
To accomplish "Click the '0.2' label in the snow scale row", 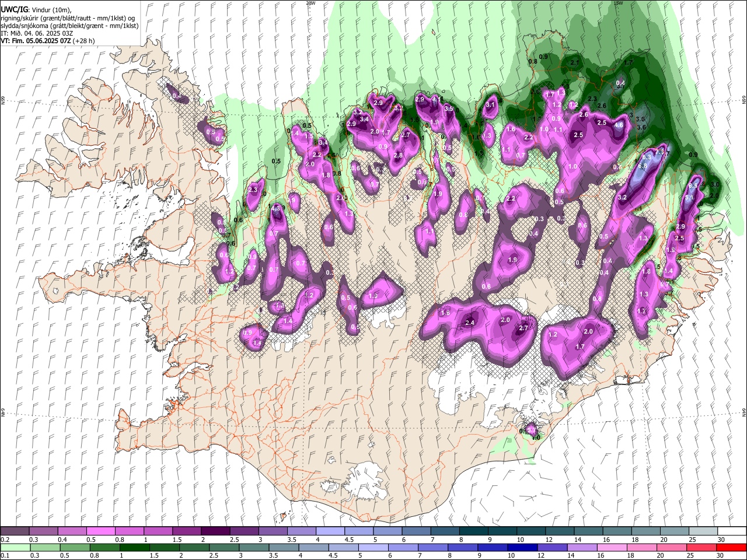I will click(x=5, y=540).
